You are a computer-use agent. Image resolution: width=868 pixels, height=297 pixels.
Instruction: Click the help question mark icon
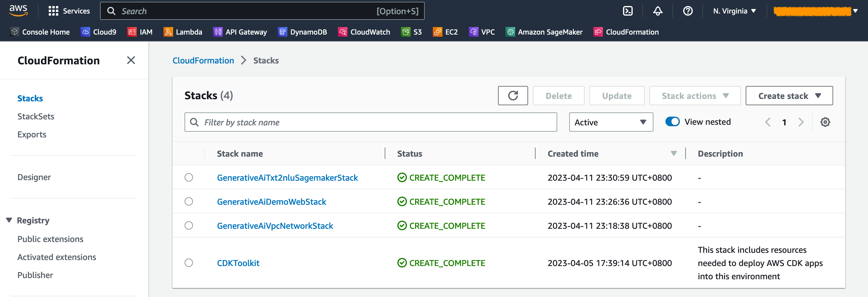click(x=687, y=11)
